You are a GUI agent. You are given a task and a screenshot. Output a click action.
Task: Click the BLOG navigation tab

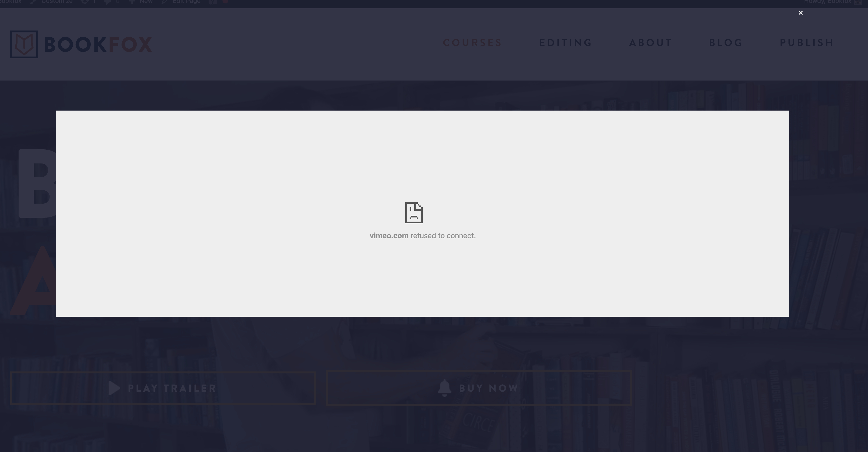[726, 42]
